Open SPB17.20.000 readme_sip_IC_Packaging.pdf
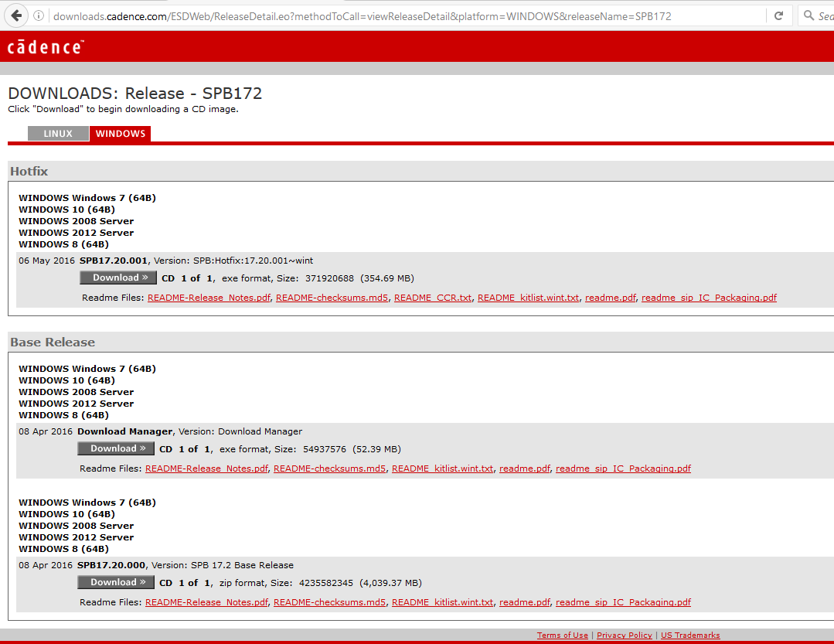Image resolution: width=834 pixels, height=644 pixels. [x=623, y=602]
